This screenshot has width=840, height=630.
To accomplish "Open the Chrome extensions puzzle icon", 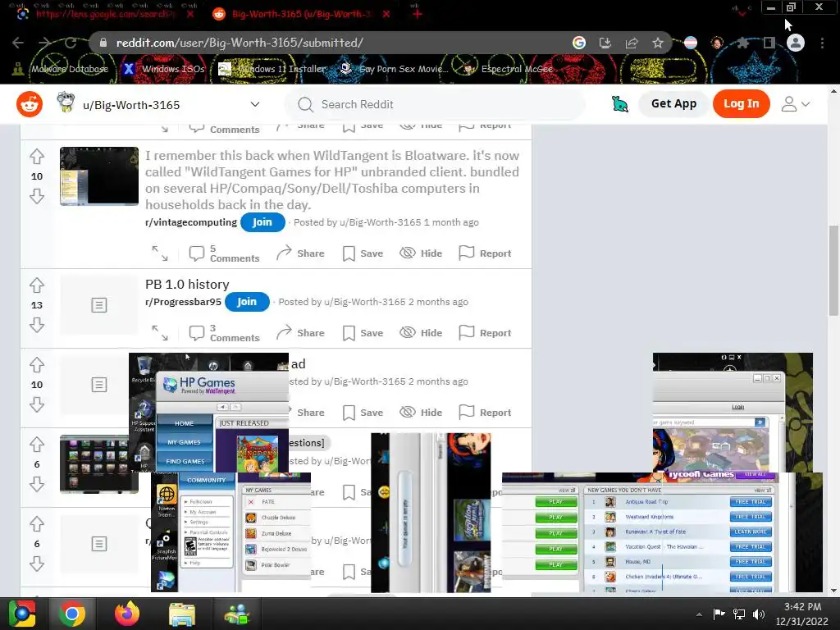I will tap(742, 43).
